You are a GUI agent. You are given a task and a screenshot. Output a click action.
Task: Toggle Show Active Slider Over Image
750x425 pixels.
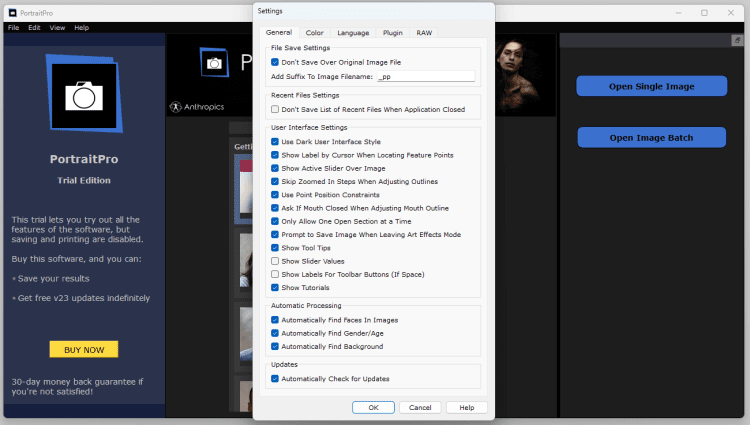(x=275, y=168)
